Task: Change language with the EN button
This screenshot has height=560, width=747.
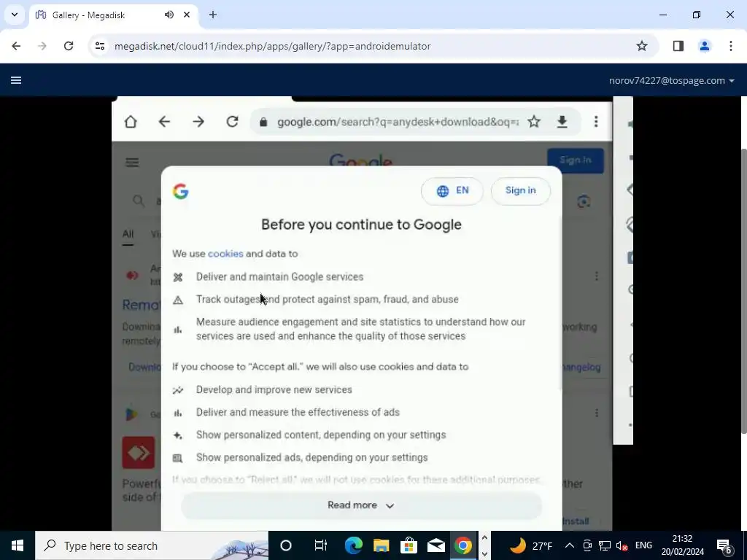Action: (x=452, y=191)
